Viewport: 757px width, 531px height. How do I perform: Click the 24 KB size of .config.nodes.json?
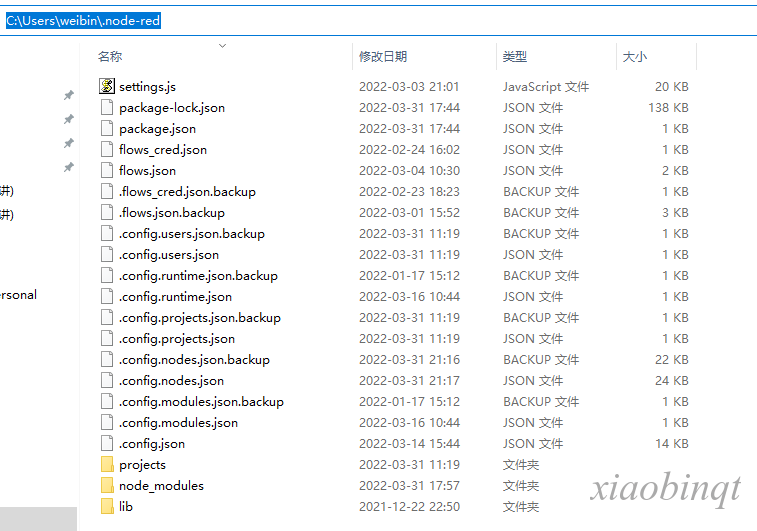click(672, 380)
